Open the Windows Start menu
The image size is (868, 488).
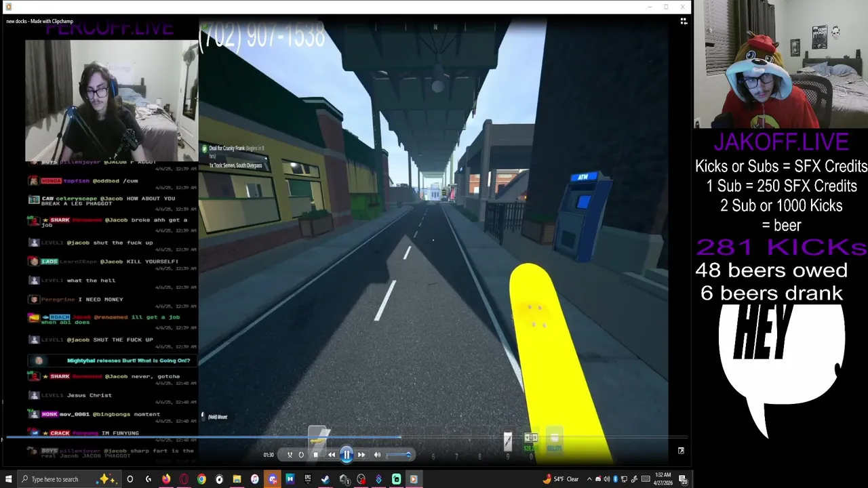8,479
